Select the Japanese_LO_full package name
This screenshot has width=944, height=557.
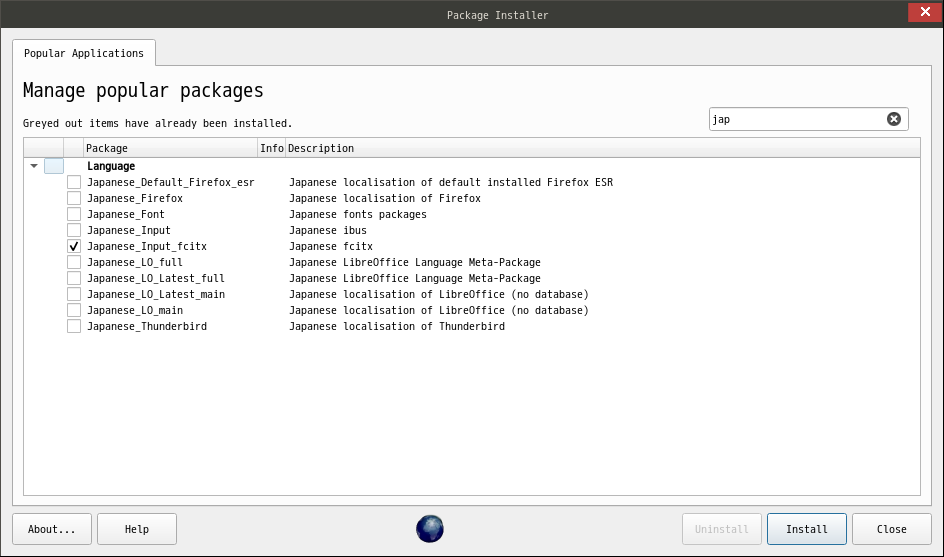click(x=135, y=262)
